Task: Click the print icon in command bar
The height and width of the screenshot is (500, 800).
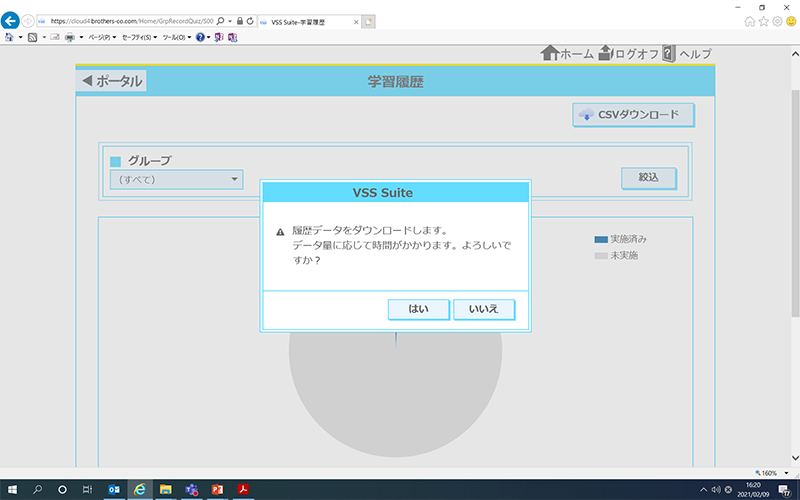Action: click(71, 37)
